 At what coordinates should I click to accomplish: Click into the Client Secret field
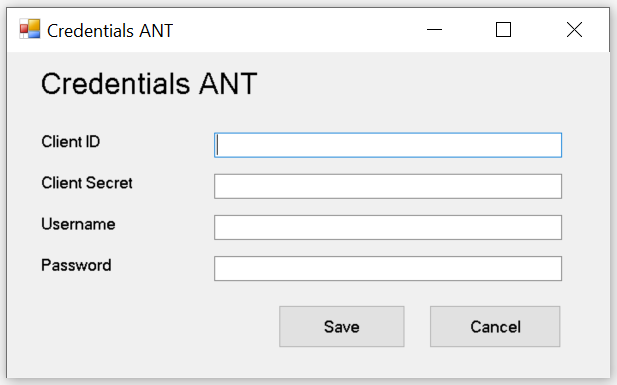(388, 186)
